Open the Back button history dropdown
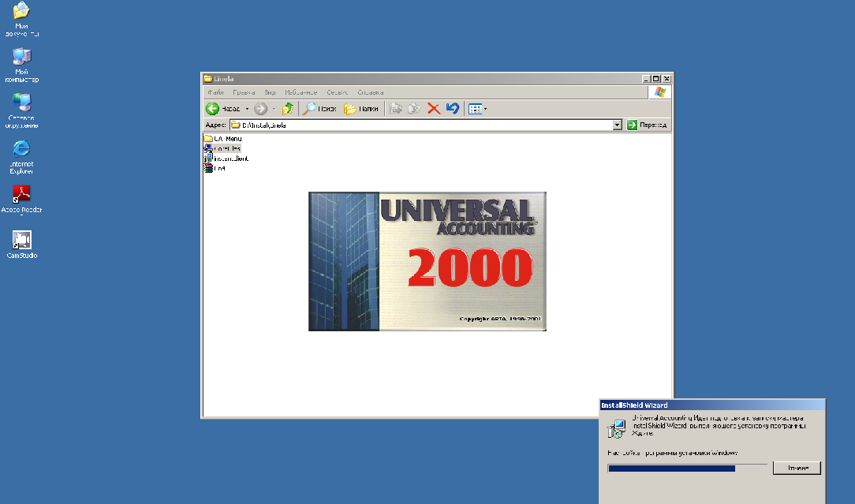 point(247,109)
